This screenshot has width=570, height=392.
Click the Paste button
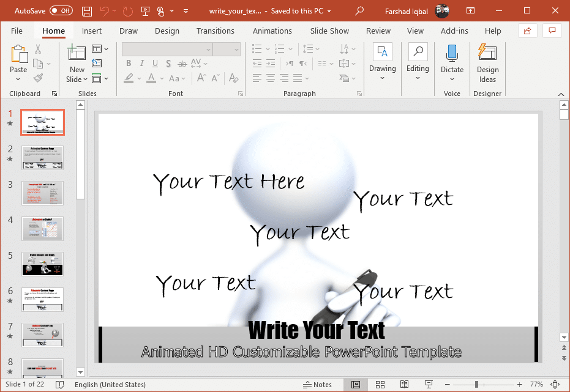point(18,63)
